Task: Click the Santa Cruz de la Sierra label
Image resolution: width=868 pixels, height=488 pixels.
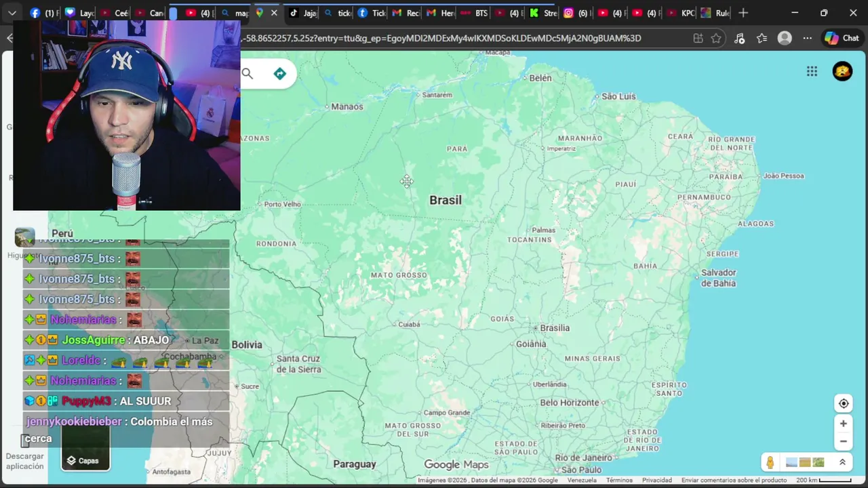Action: tap(298, 364)
